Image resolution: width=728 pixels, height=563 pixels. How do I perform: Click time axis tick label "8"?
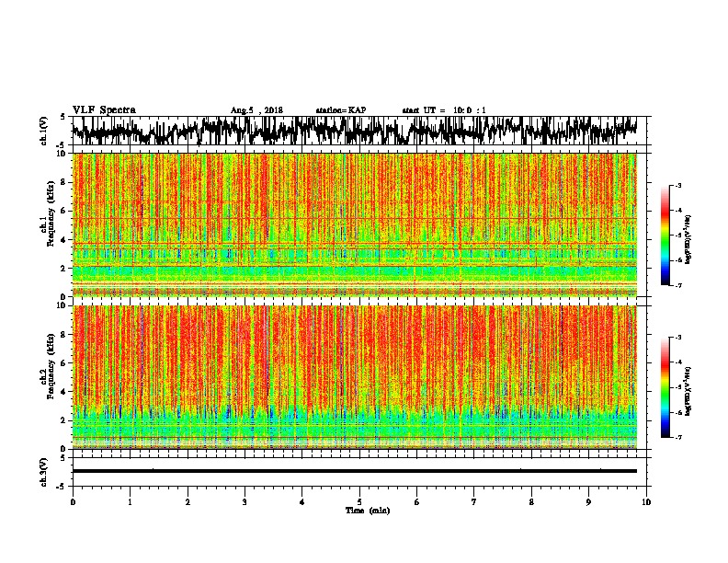(x=531, y=502)
